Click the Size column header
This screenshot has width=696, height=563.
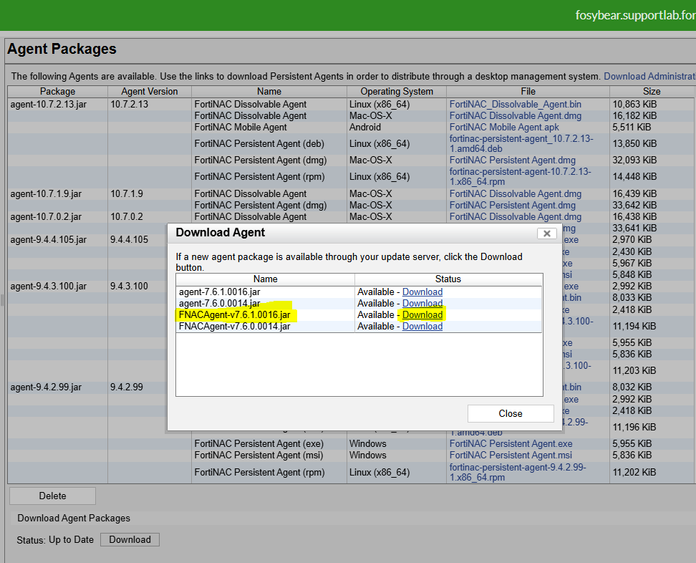tap(652, 91)
